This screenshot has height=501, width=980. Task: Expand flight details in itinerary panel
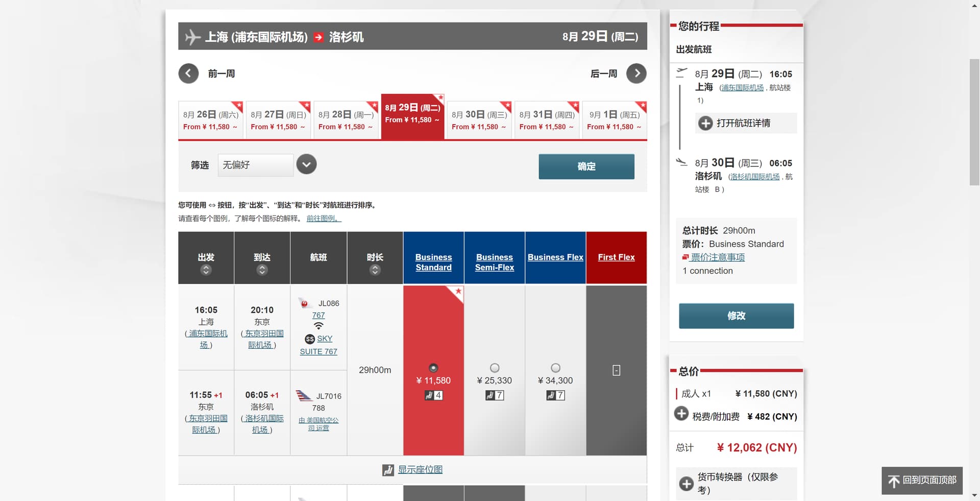[x=705, y=123]
